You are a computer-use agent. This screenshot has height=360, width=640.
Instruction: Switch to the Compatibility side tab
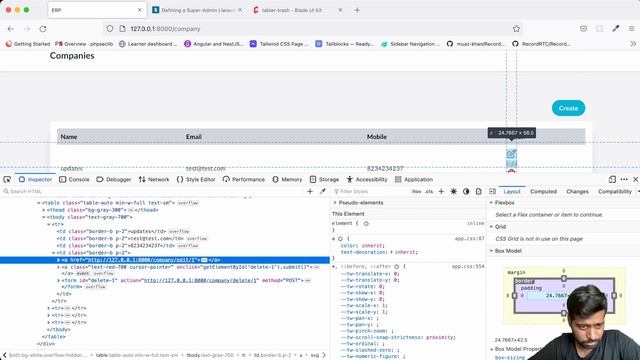pyautogui.click(x=615, y=191)
